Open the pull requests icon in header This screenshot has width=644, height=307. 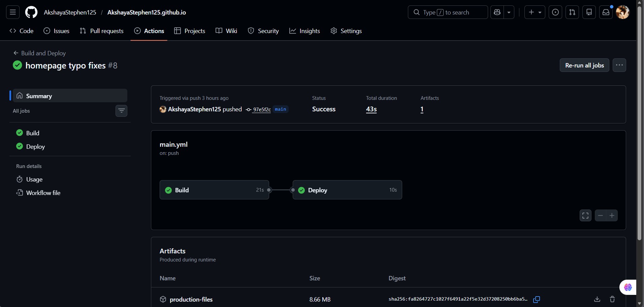pyautogui.click(x=572, y=12)
